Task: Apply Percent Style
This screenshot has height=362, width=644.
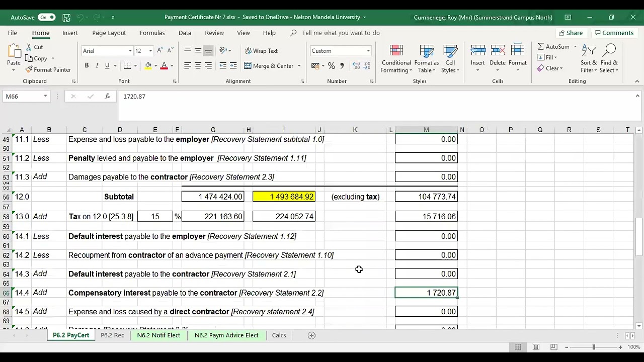Action: (331, 66)
